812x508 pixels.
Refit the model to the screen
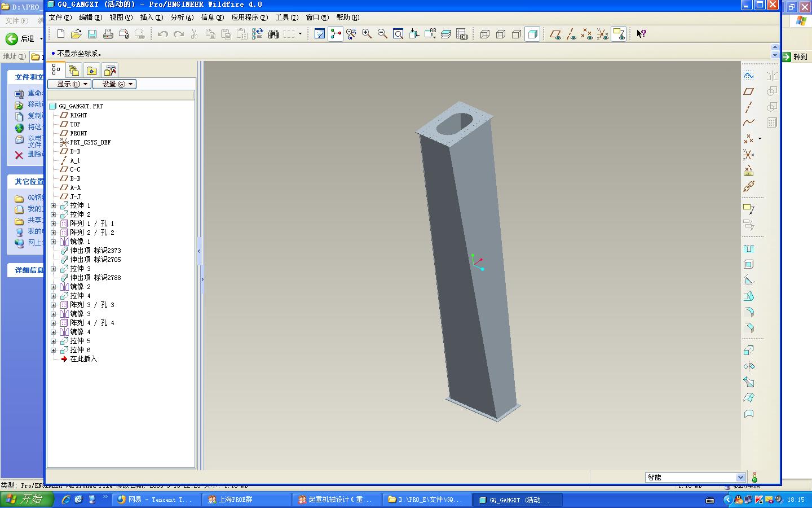[x=398, y=34]
